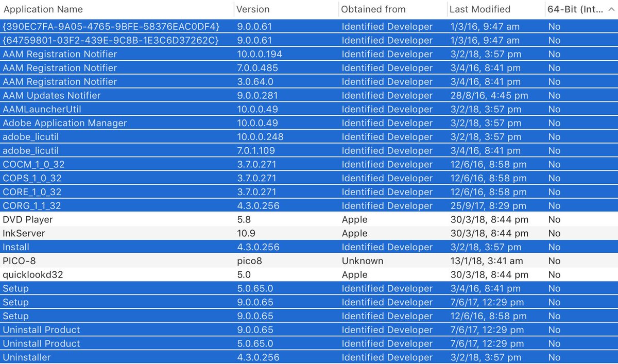618x364 pixels.
Task: Select the {64759801-03F2-439E-9C8B-1E3C6D37262C} application name
Action: click(111, 40)
